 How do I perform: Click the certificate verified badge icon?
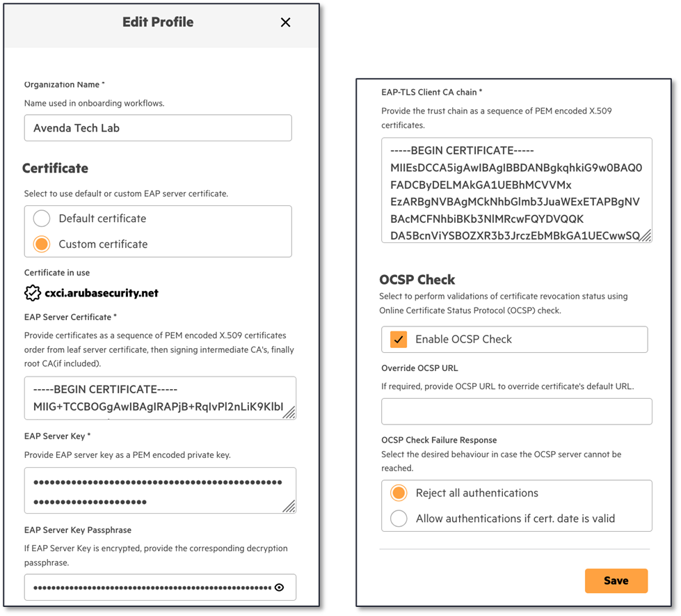click(x=33, y=293)
